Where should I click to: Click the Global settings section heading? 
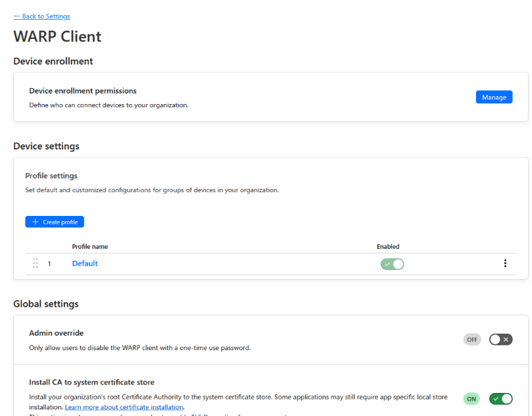tap(46, 303)
